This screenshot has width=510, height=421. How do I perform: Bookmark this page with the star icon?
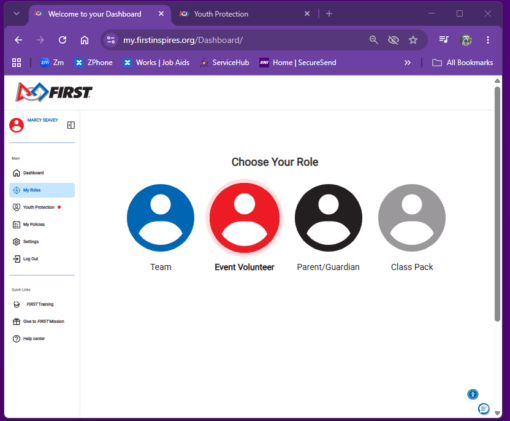pyautogui.click(x=413, y=40)
